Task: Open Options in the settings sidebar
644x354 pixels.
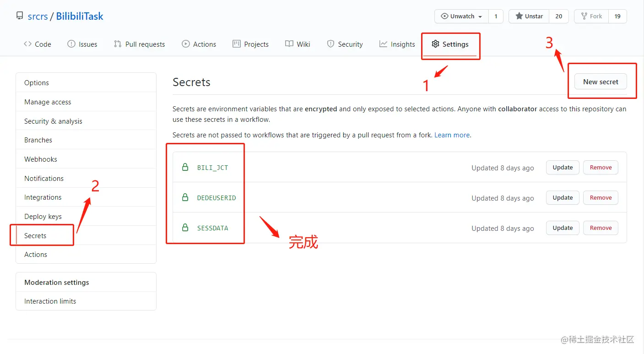Action: [x=86, y=82]
